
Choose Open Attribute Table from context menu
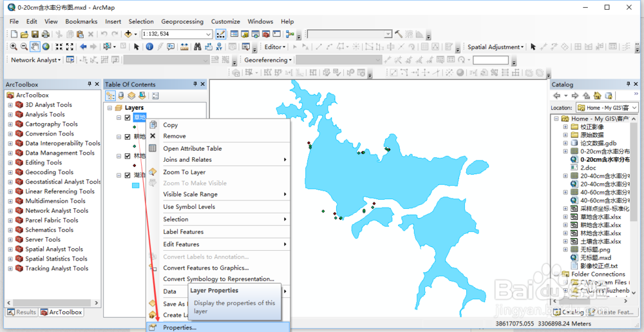point(218,148)
